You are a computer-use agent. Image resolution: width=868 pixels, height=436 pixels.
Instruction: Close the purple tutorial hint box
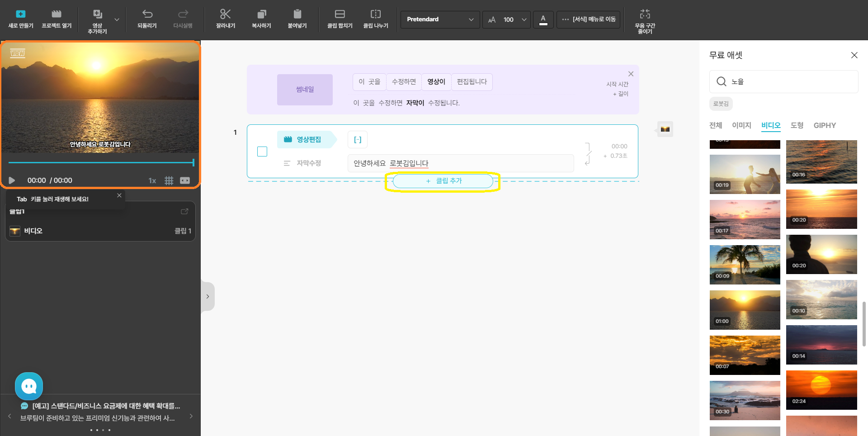[x=631, y=74]
